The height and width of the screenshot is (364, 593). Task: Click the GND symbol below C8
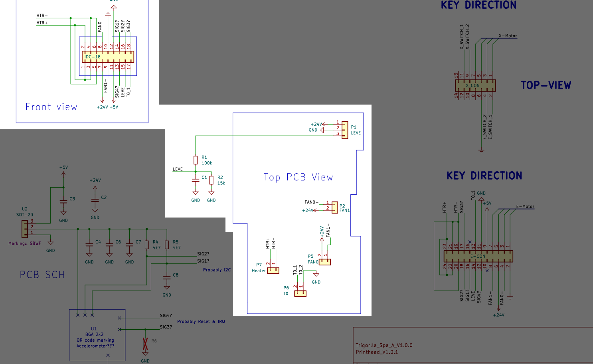pos(167,291)
